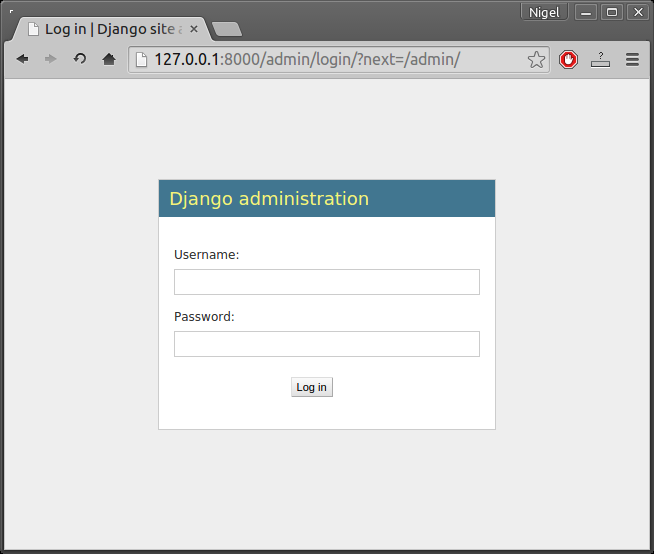Close the browser window

click(x=638, y=13)
